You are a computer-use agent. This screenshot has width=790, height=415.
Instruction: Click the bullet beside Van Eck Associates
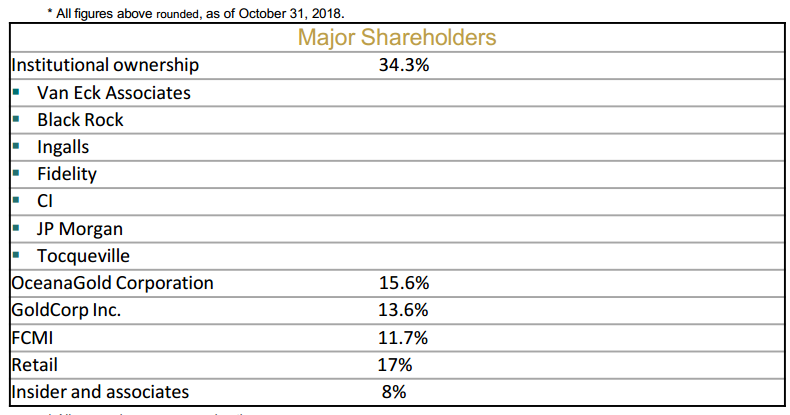point(18,92)
